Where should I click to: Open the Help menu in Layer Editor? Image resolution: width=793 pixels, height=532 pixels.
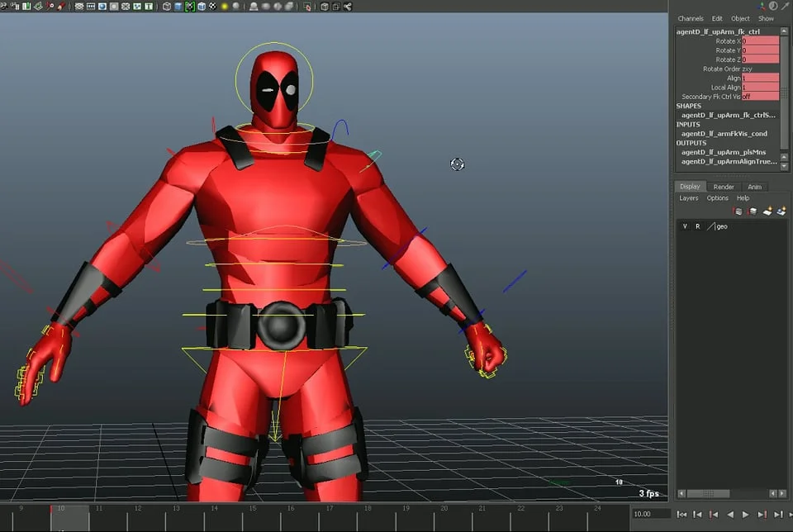click(743, 198)
